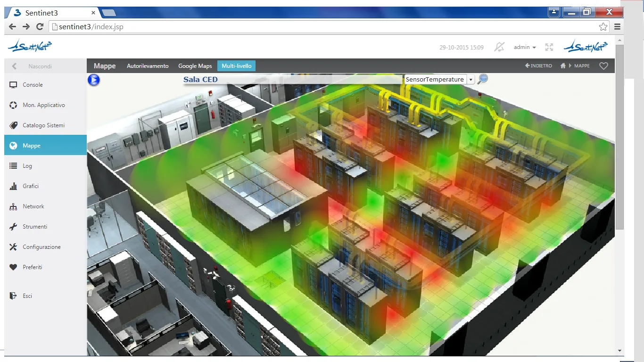Screen dimensions: 644x362
Task: Go back with the browser back arrow
Action: coord(12,27)
